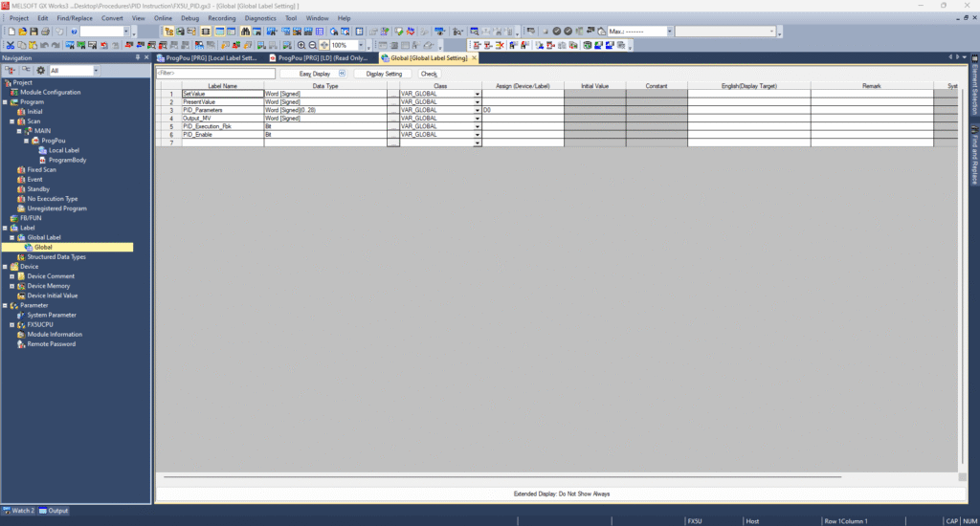Expand the Device Memory tree node
The image size is (980, 526).
11,286
